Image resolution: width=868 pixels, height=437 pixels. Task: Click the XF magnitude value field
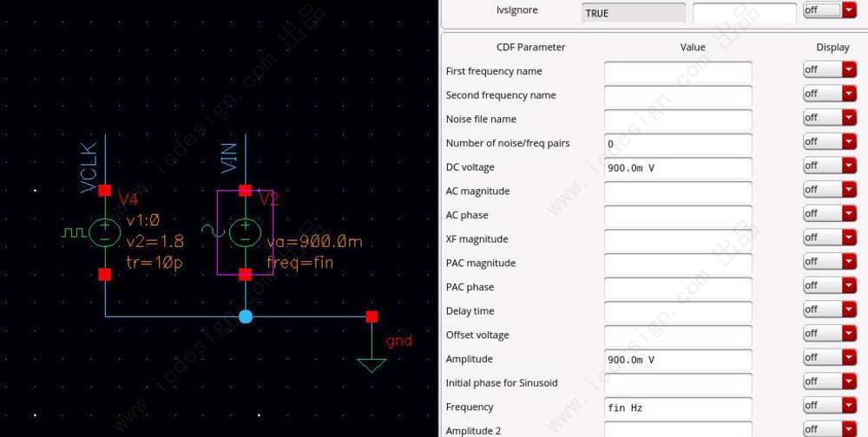[678, 240]
